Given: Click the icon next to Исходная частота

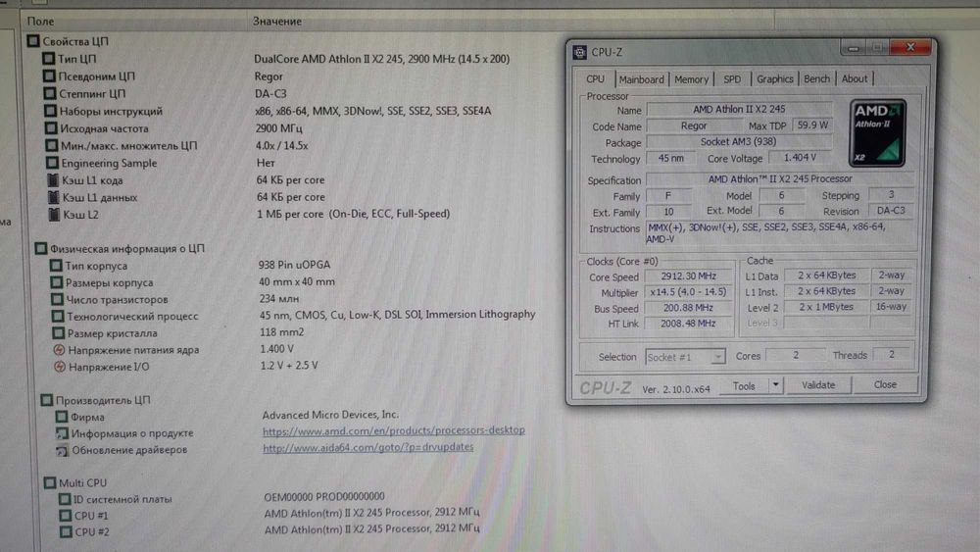Looking at the screenshot, I should click(x=51, y=128).
